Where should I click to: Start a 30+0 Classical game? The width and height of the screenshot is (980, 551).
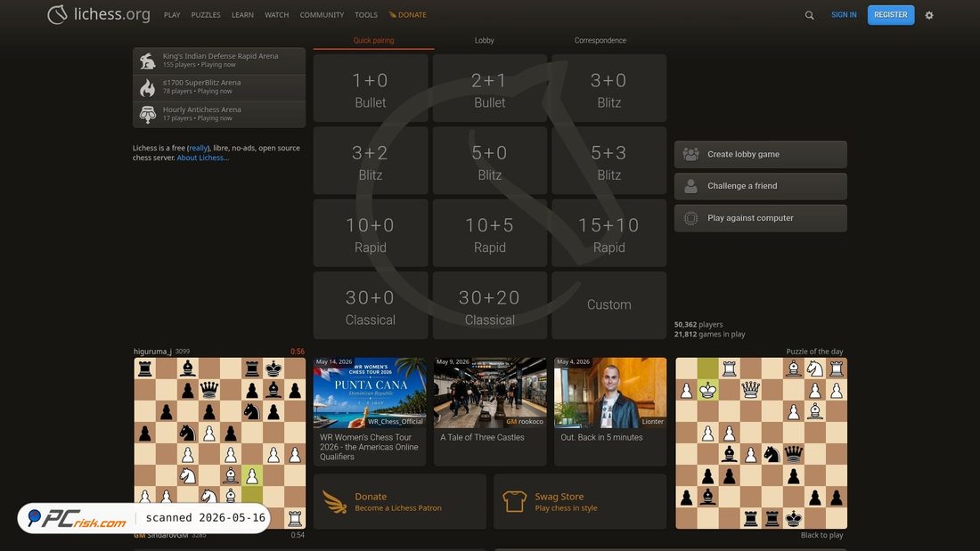tap(371, 306)
